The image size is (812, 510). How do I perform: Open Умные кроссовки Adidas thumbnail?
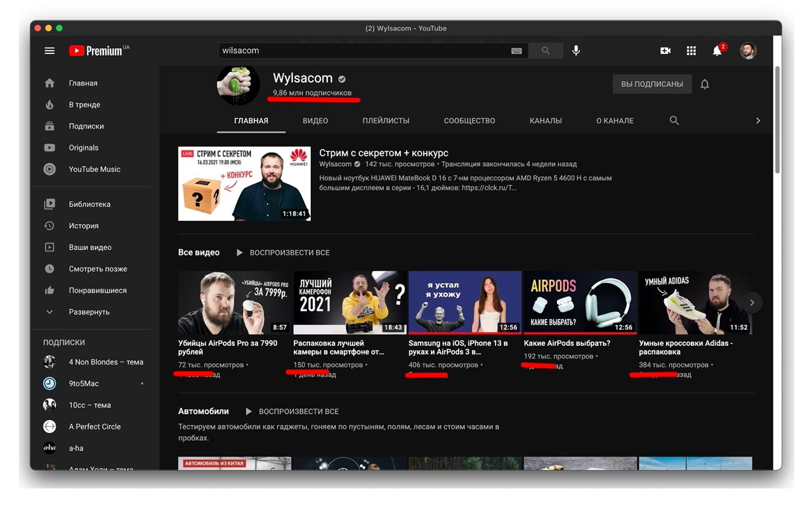coord(695,303)
